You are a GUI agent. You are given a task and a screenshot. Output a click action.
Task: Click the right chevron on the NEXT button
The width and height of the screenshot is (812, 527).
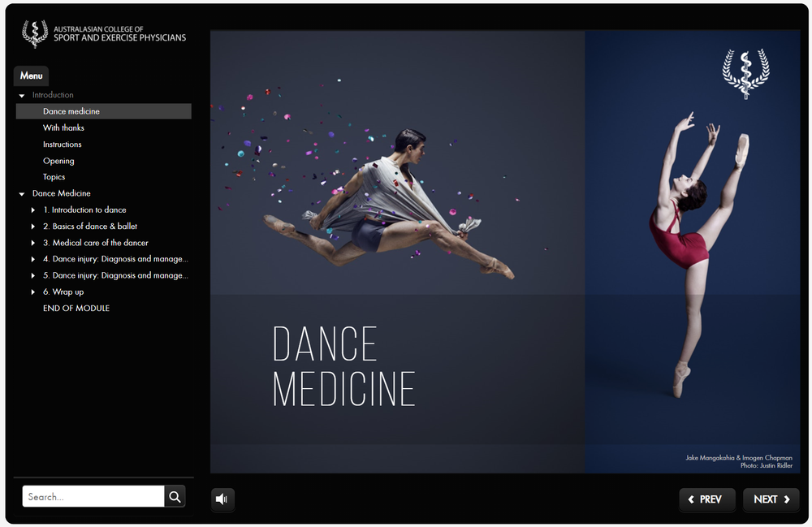[788, 499]
